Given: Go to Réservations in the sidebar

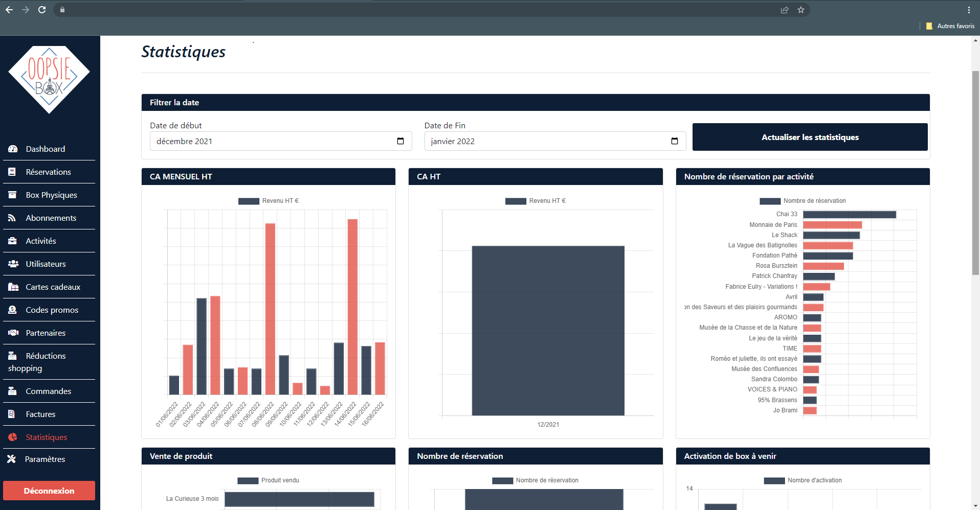Looking at the screenshot, I should coord(49,172).
